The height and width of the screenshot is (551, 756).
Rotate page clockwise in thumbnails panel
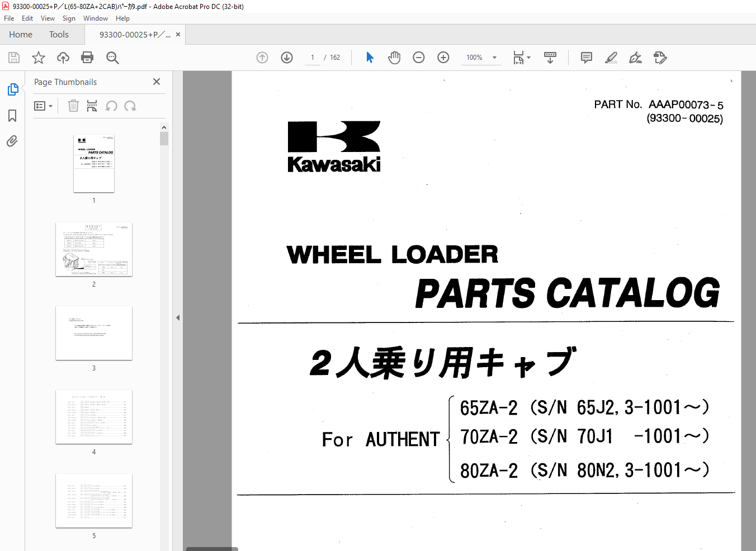click(x=130, y=106)
